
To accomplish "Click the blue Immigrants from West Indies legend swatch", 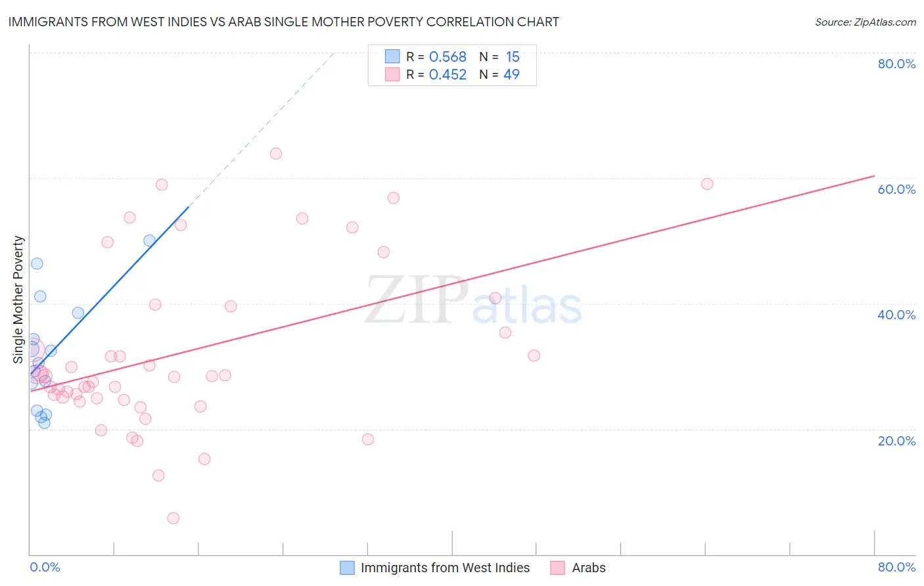I will point(347,568).
